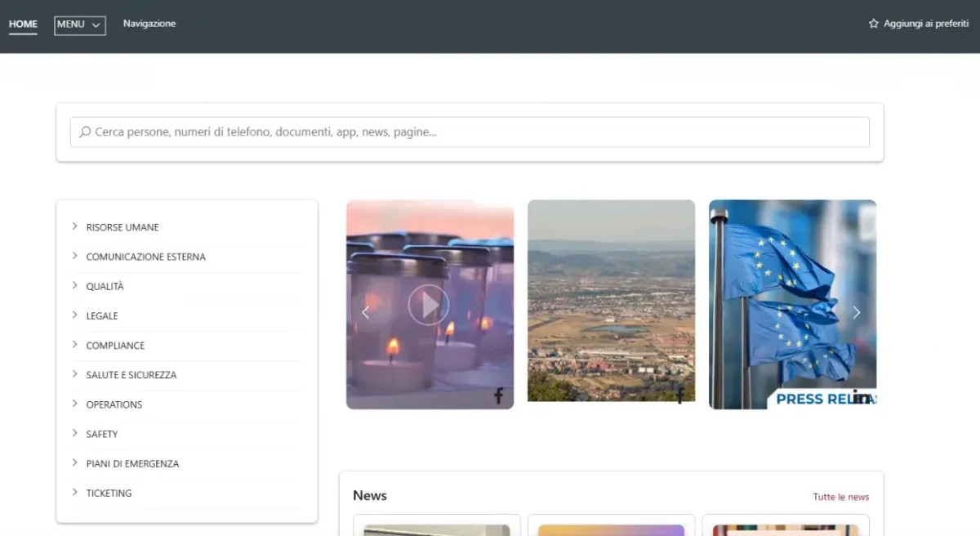Click the star icon beside Aggiungi ai preferiti
The height and width of the screenshot is (536, 980).
(873, 24)
